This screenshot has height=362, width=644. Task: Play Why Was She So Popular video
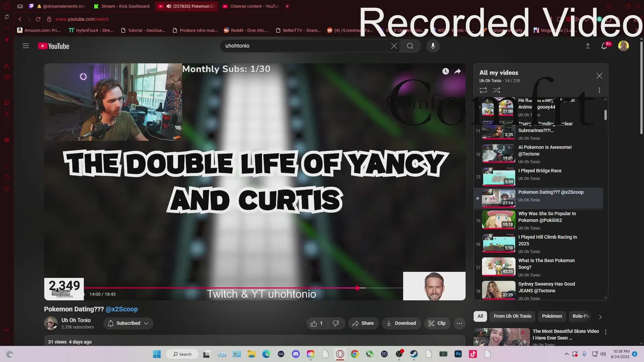[x=539, y=220]
